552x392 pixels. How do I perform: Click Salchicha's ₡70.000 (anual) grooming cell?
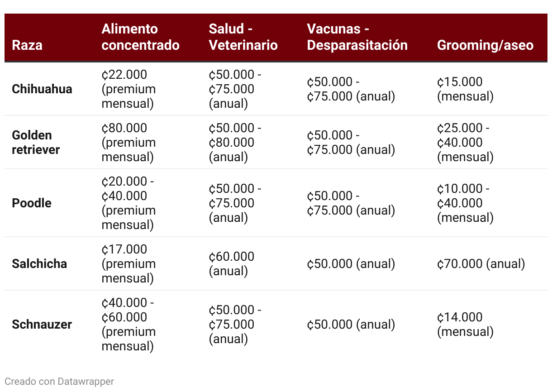[x=481, y=263]
